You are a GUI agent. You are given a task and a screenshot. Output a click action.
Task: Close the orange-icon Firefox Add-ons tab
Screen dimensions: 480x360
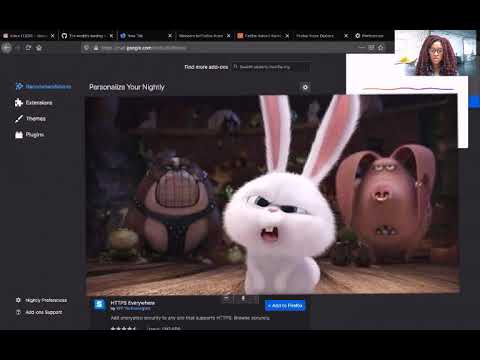click(x=287, y=36)
